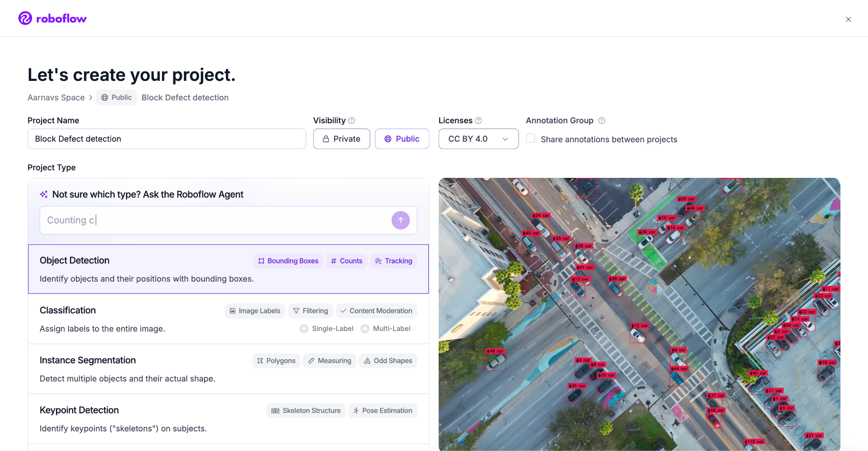Click the Tracking tag
This screenshot has width=868, height=451.
pos(393,261)
